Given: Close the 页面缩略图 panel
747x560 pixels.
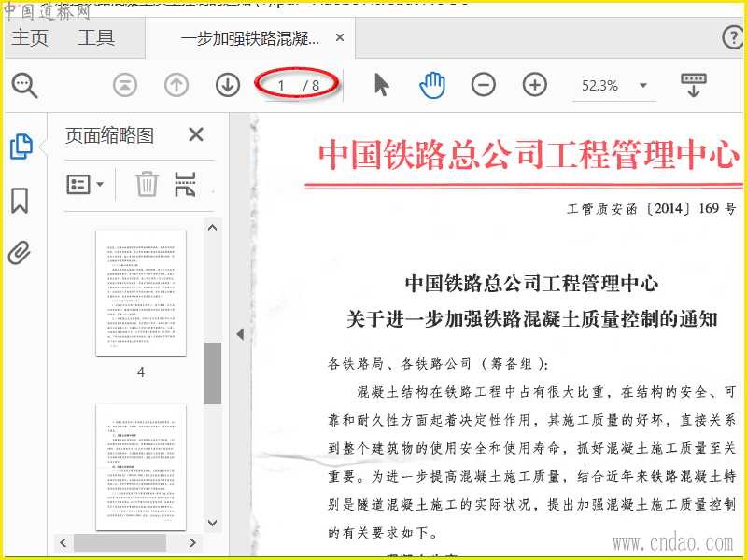Looking at the screenshot, I should click(196, 134).
